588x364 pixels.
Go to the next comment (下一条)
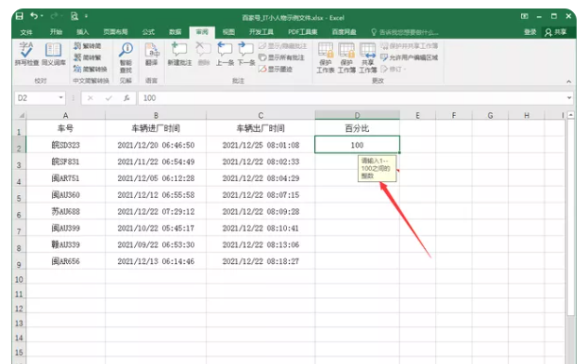click(x=246, y=54)
